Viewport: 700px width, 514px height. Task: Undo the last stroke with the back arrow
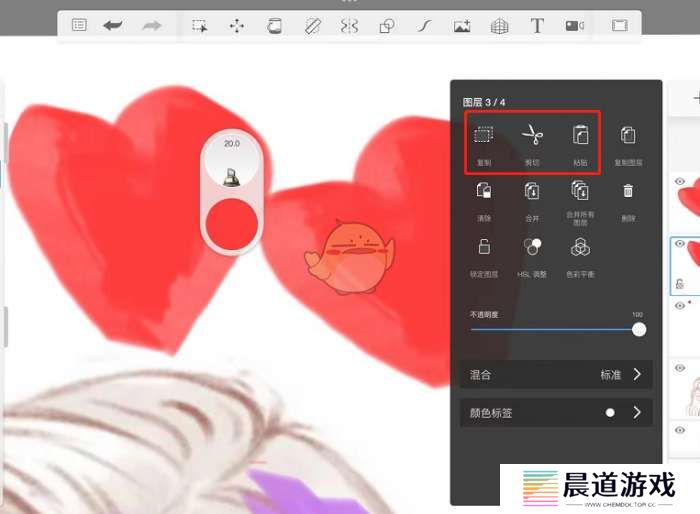click(113, 25)
